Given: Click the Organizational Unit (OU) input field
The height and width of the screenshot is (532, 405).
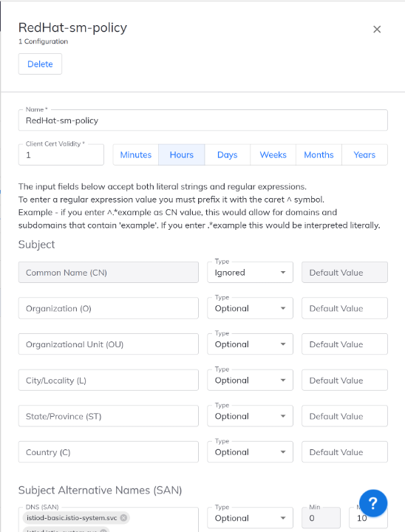Looking at the screenshot, I should 109,344.
